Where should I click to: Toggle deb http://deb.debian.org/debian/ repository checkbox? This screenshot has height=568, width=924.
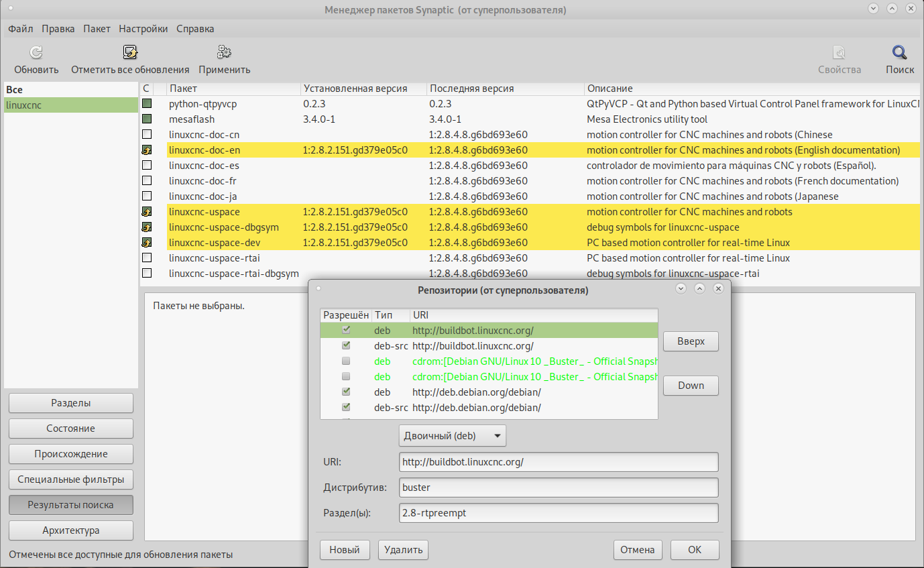click(346, 392)
